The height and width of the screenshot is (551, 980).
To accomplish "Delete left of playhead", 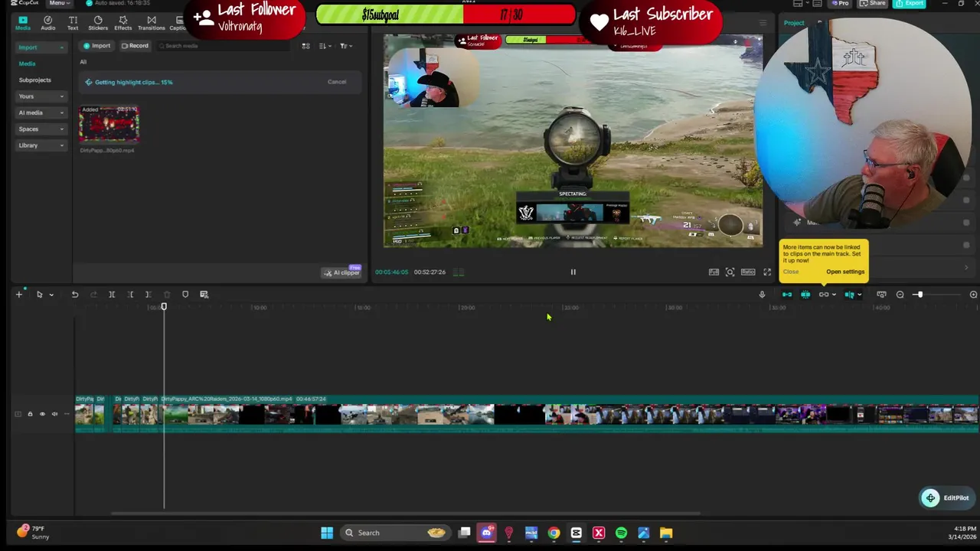I will tap(130, 295).
